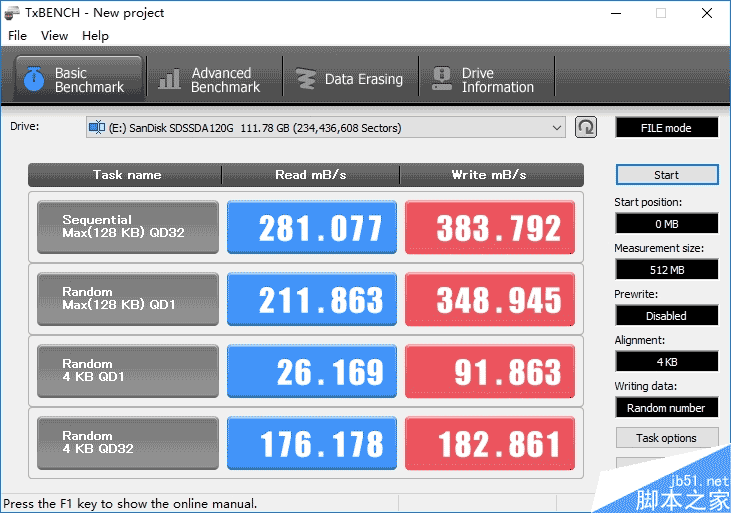Click the Random 4 KB QD32 task button
Image resolution: width=731 pixels, height=513 pixels.
[128, 443]
